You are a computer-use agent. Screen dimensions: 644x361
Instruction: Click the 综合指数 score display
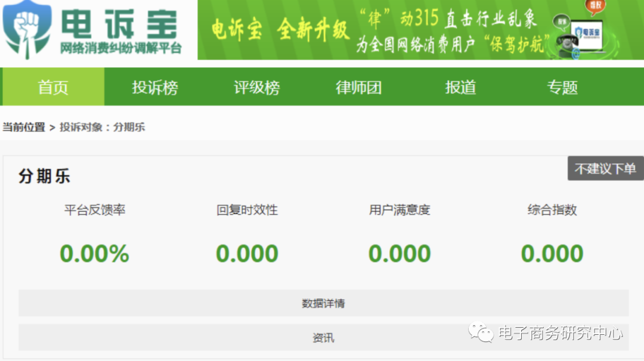click(x=552, y=253)
